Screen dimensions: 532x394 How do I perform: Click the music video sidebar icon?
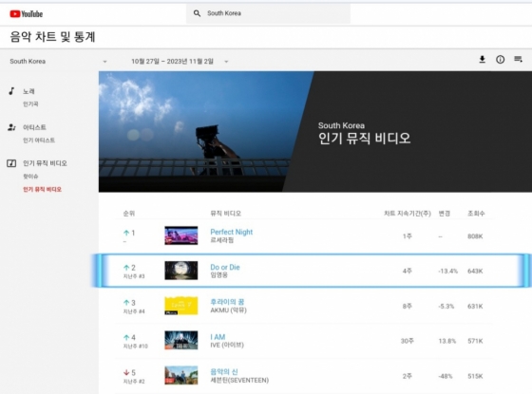tap(11, 163)
